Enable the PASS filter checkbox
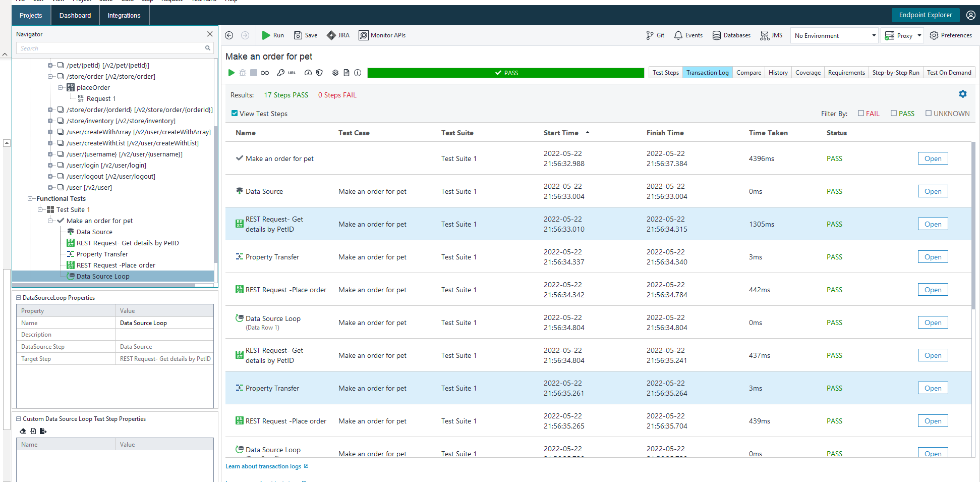The image size is (980, 482). click(894, 113)
